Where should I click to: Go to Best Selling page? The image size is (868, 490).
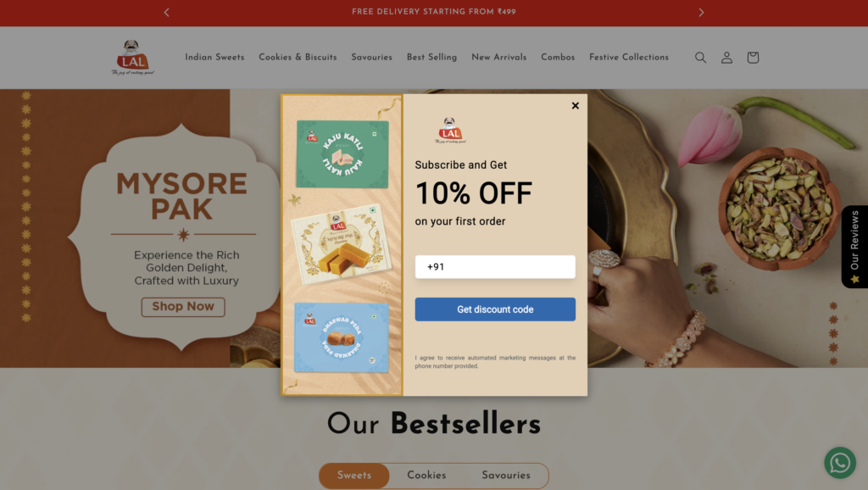coord(431,58)
